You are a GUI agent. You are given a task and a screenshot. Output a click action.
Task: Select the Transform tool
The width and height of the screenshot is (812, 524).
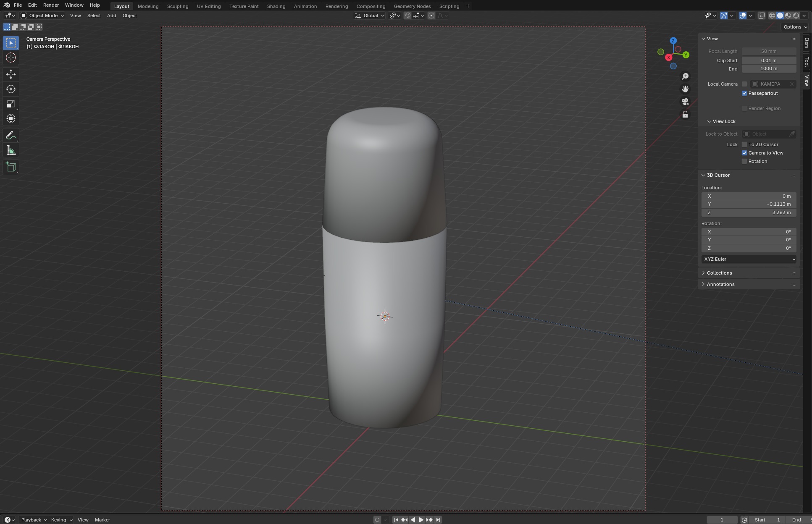[x=11, y=118]
